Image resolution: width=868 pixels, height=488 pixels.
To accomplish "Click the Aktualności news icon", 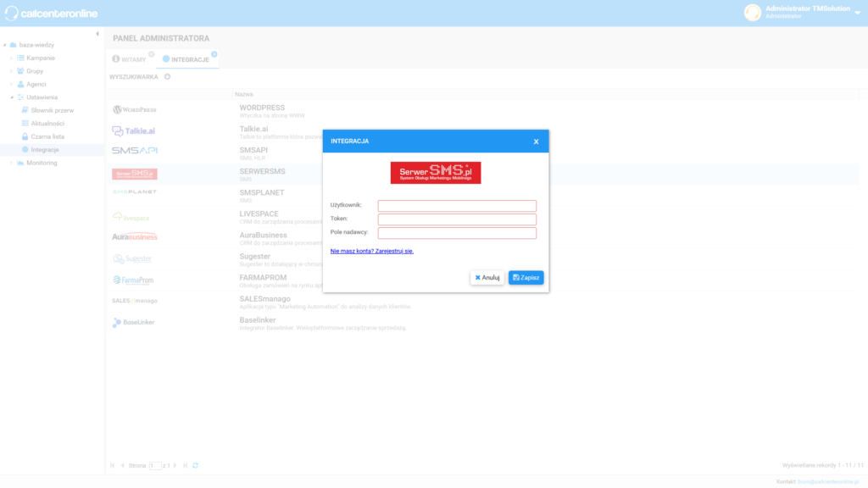I will tap(25, 124).
